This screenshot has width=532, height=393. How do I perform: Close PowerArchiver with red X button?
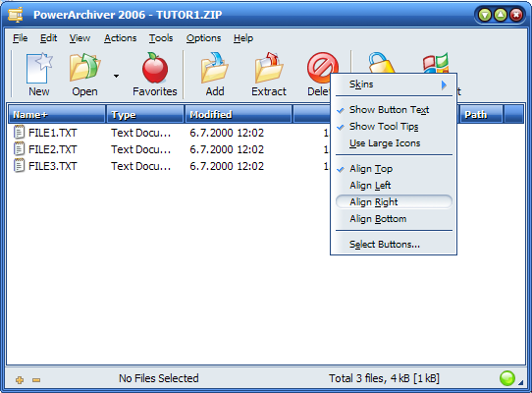coord(516,15)
